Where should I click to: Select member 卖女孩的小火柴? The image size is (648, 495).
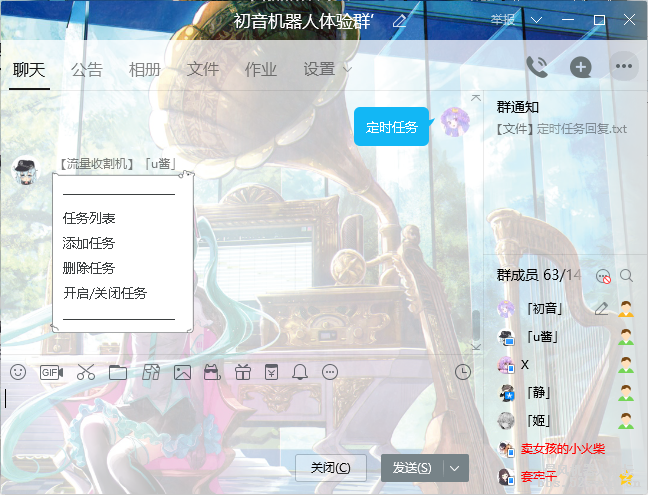[x=565, y=449]
